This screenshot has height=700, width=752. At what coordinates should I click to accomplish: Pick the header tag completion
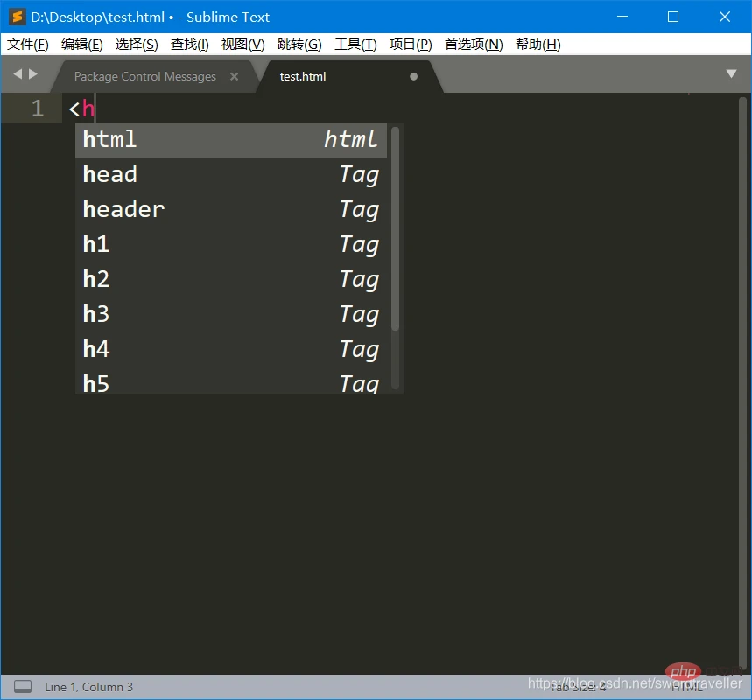pyautogui.click(x=231, y=209)
